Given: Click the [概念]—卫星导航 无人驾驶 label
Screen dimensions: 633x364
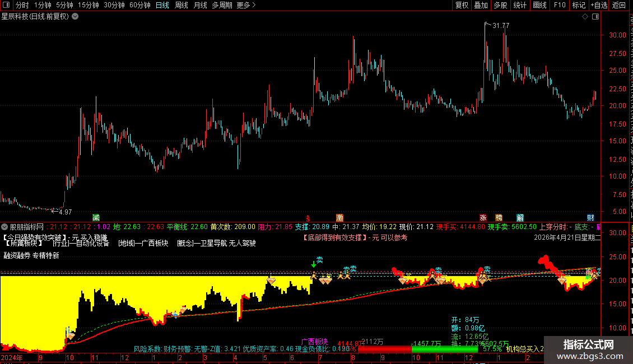Looking at the screenshot, I should click(x=216, y=244).
